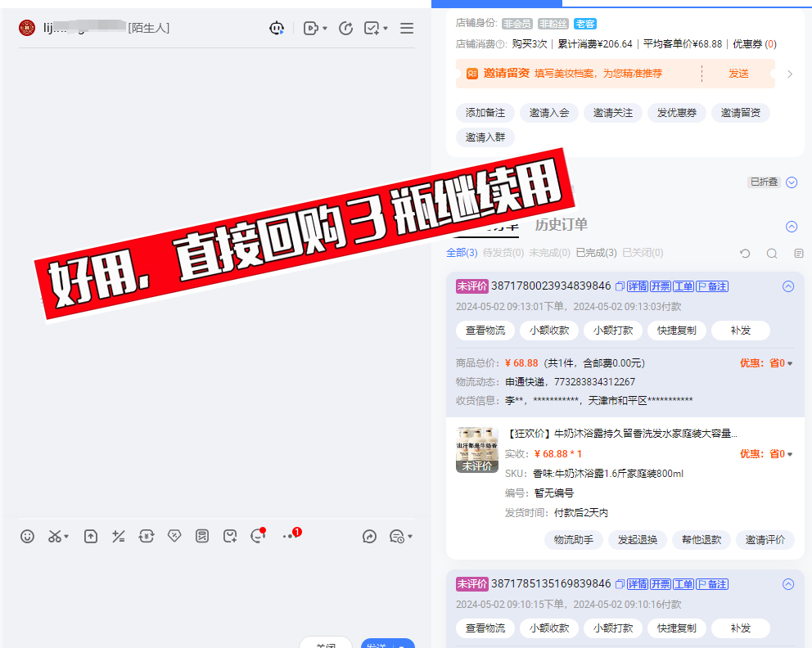Click the 邀请评价 button
Viewport: 812px width, 648px height.
click(765, 540)
